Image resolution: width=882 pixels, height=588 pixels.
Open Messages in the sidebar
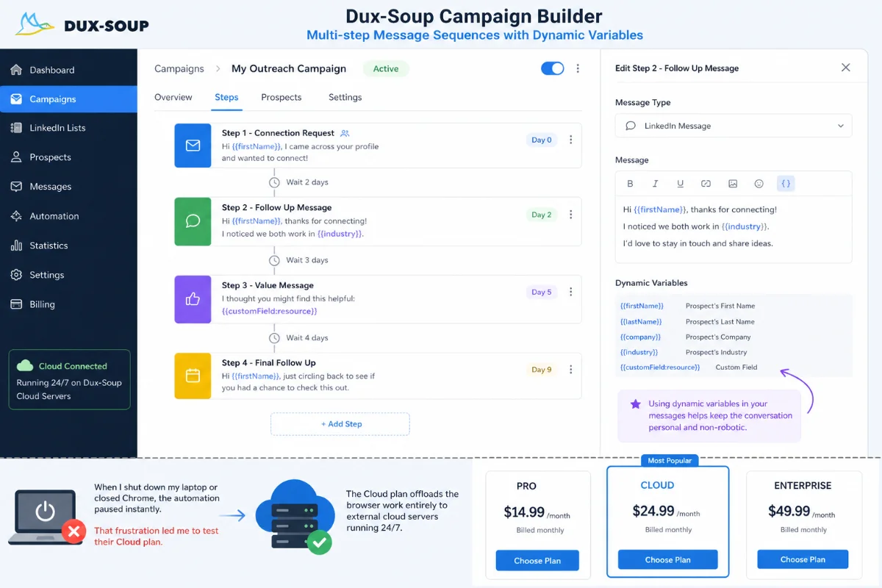(68, 187)
